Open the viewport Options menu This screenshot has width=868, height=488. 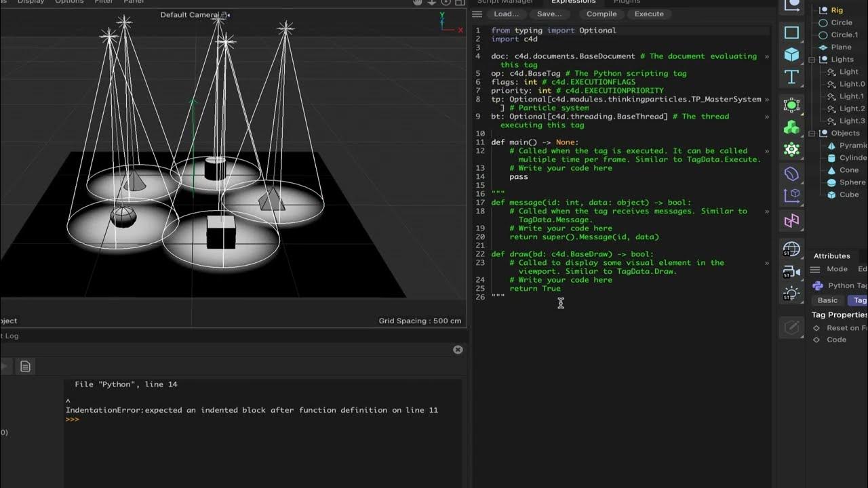(69, 2)
